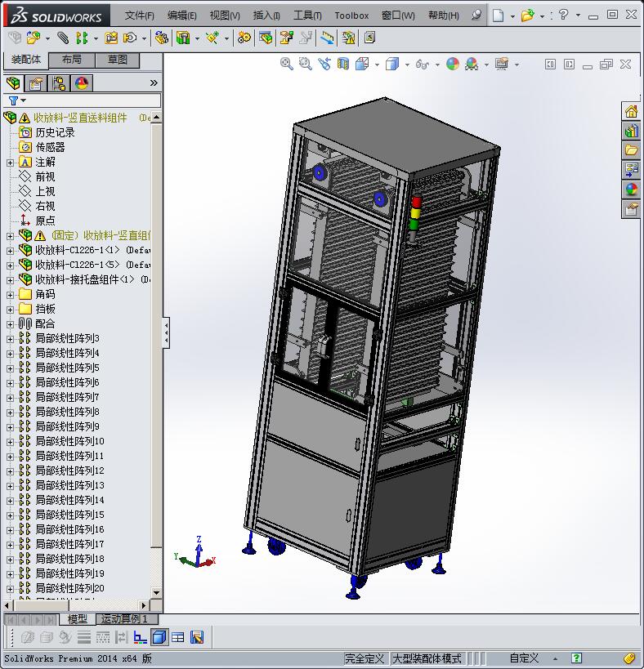
Task: Toggle left split-panel view button in viewport
Action: [x=550, y=64]
